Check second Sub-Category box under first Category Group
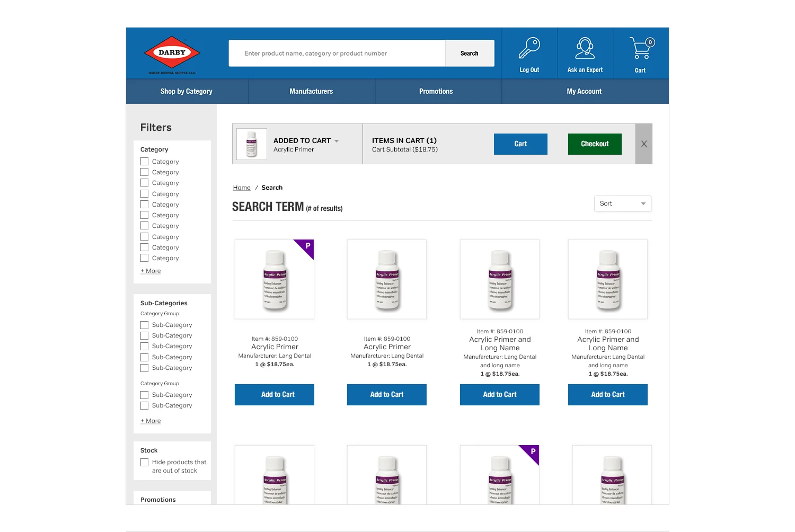Viewport: 795px width, 532px height. pyautogui.click(x=144, y=335)
